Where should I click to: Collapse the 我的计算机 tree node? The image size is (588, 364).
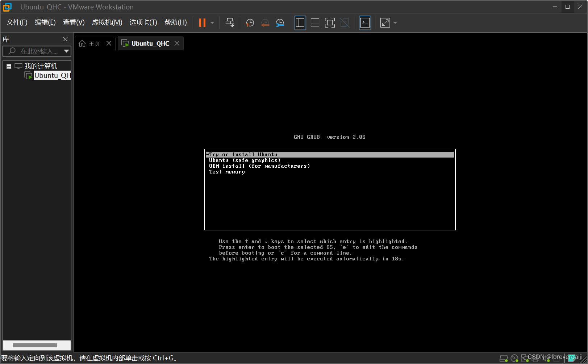pos(9,66)
